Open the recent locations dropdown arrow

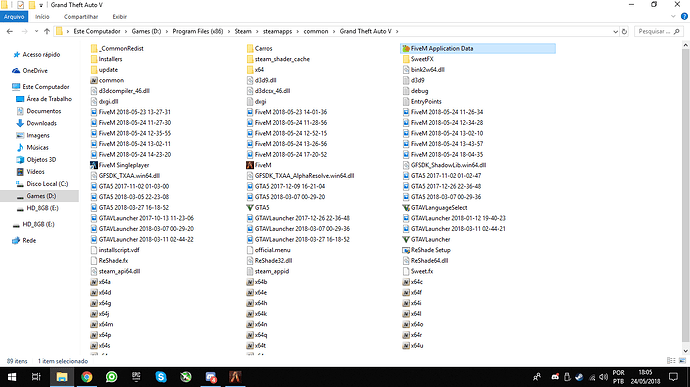[x=36, y=32]
